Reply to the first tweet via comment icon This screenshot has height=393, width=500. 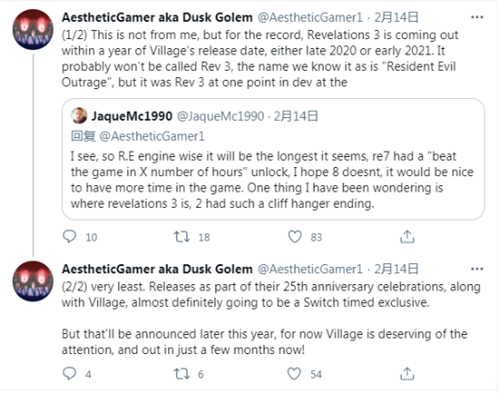tap(69, 237)
